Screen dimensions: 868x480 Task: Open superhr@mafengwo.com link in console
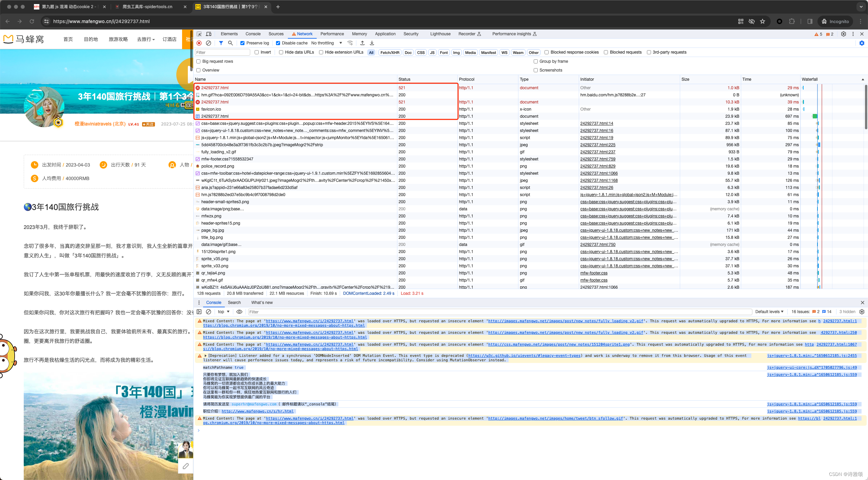click(254, 404)
